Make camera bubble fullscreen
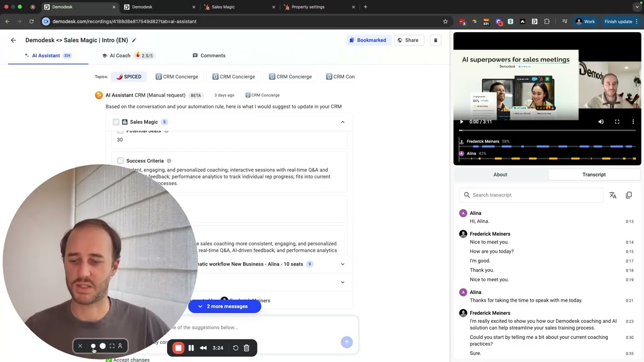The height and width of the screenshot is (362, 644). coord(112,346)
